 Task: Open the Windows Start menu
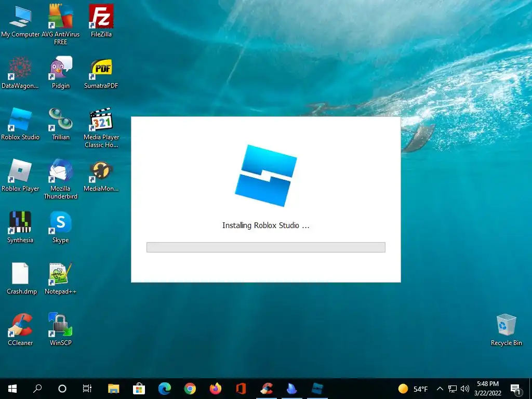pyautogui.click(x=12, y=389)
